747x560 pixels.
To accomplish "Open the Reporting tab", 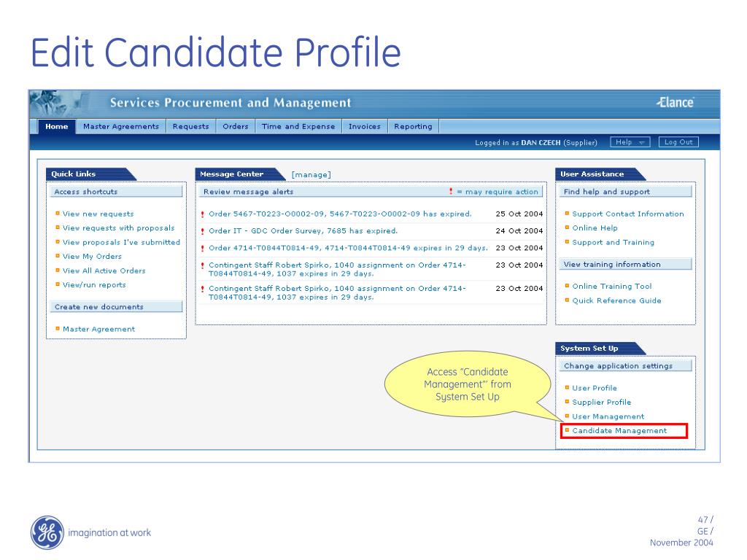I will (412, 125).
